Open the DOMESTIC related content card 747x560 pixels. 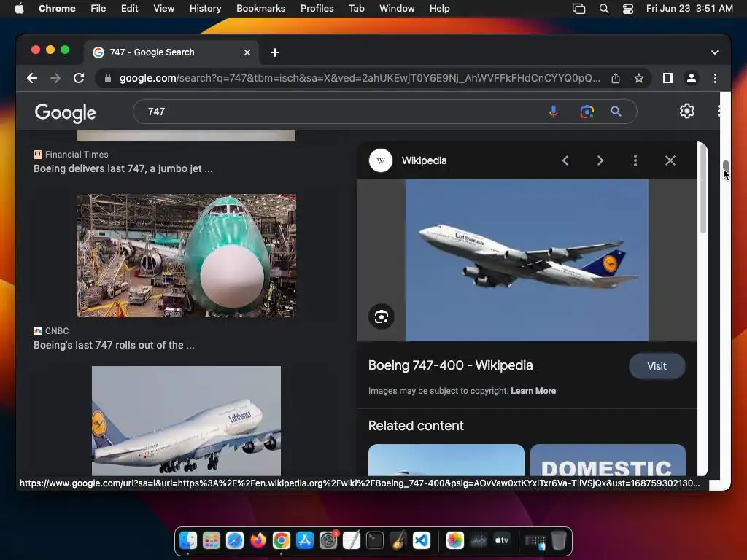point(608,460)
